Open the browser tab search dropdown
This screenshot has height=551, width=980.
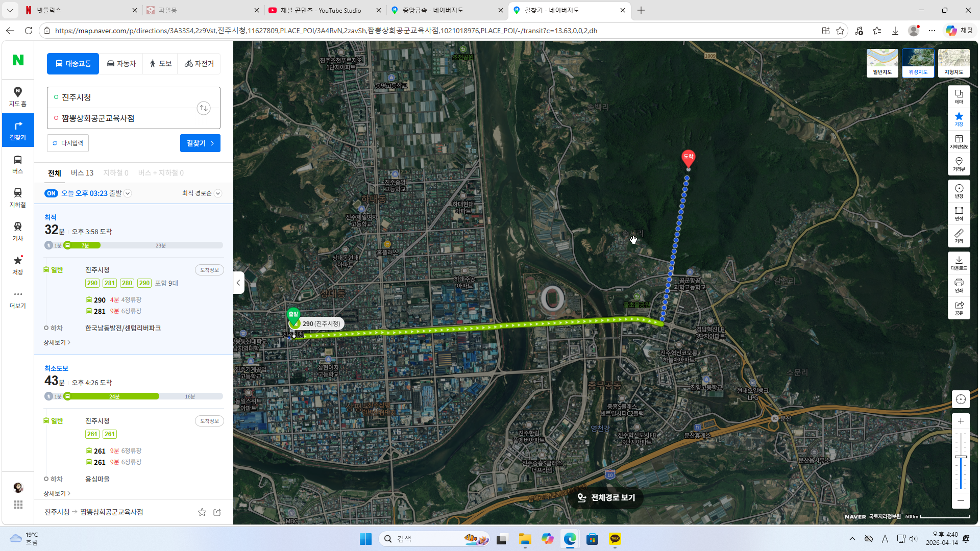click(10, 10)
